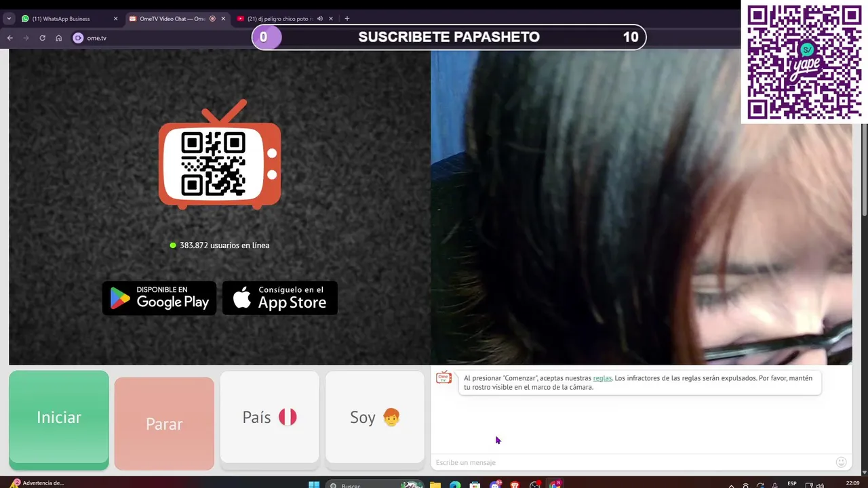
Task: Go forward in browser history
Action: pos(26,38)
